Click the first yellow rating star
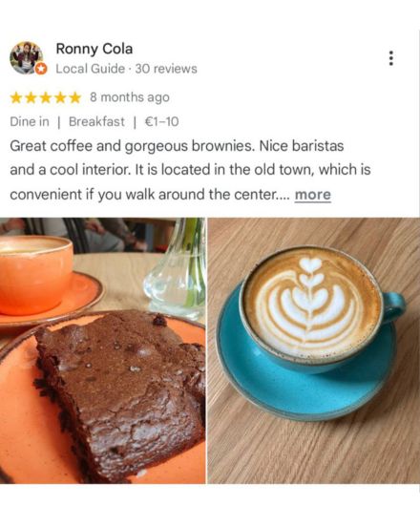The image size is (420, 505). click(x=16, y=97)
